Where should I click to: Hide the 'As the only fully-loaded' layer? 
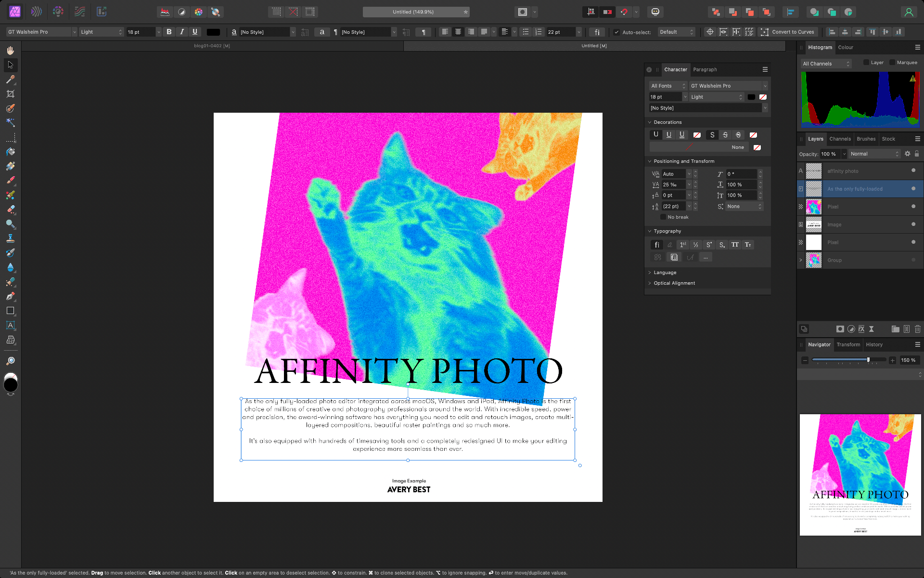(913, 188)
